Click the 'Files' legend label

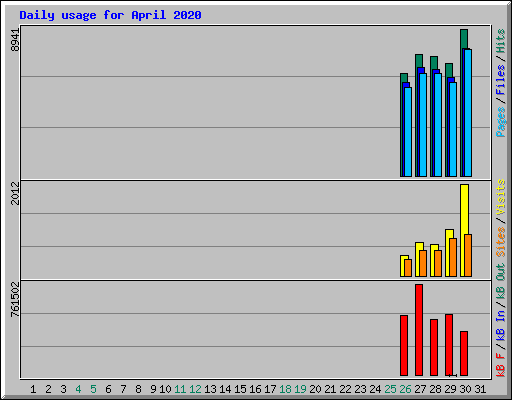click(500, 80)
